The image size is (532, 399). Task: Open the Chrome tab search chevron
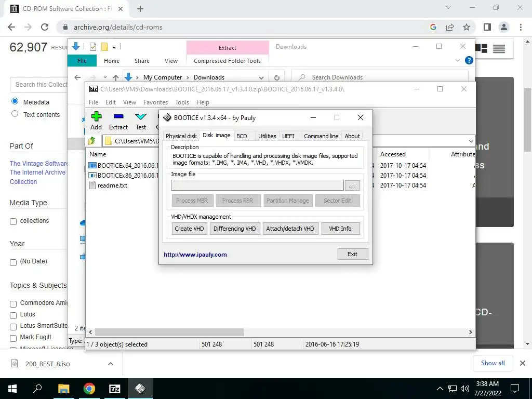pyautogui.click(x=448, y=7)
